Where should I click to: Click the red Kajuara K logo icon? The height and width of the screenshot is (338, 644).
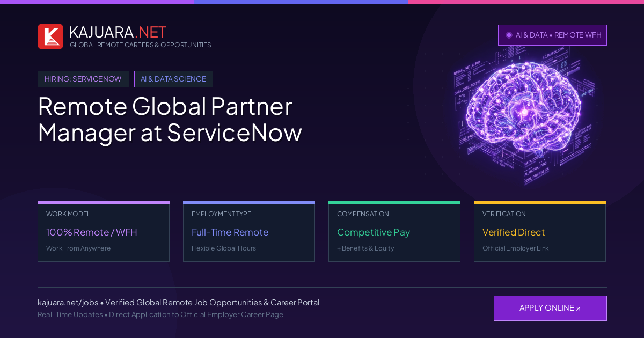[50, 36]
